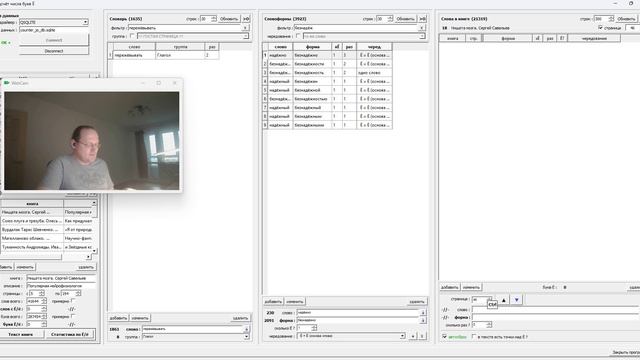Go to next page with blue down arrow
This screenshot has width=640, height=360.
point(517,300)
